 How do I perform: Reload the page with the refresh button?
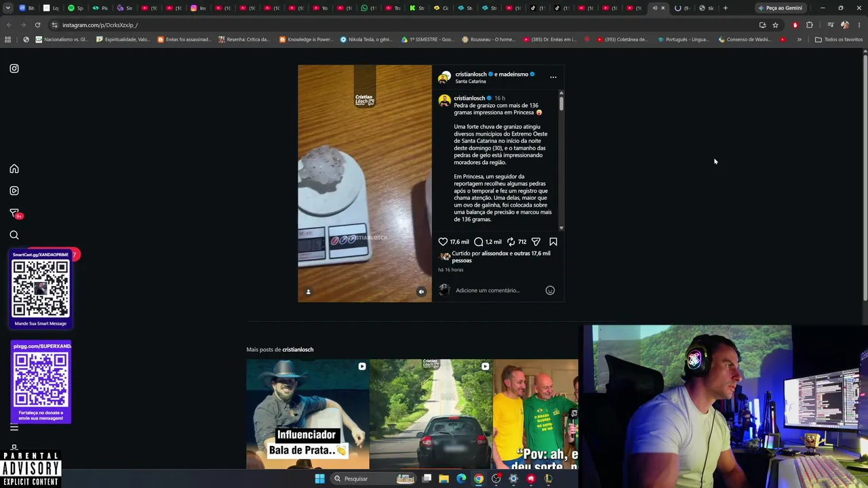coord(37,25)
